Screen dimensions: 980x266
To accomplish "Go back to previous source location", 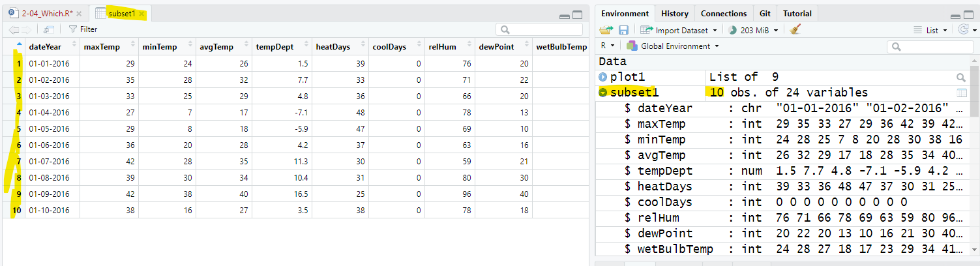I will 13,29.
